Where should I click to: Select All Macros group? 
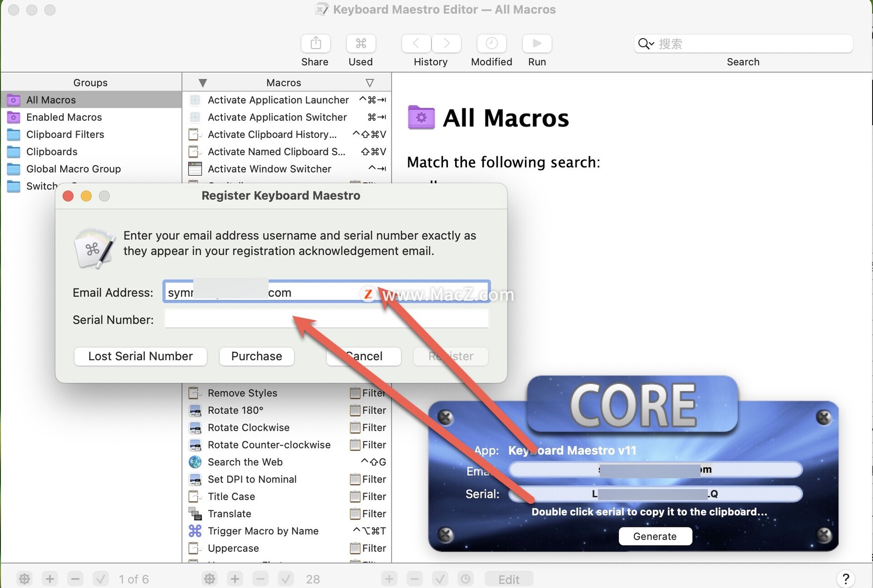[91, 100]
